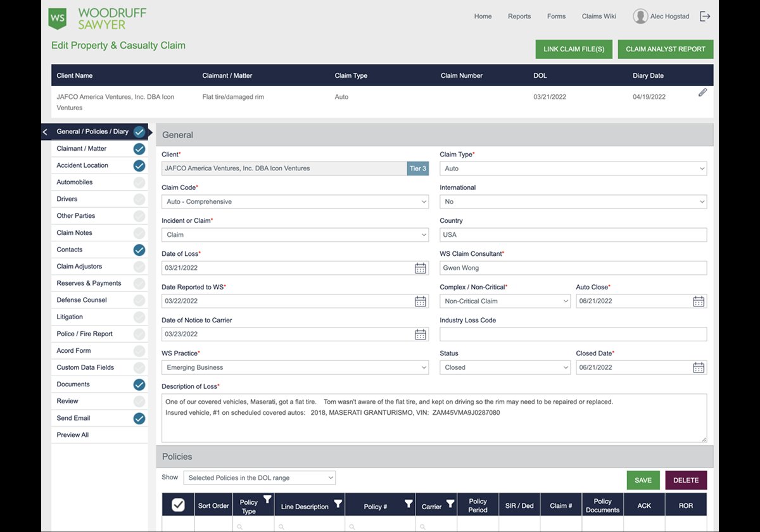
Task: Open Preview All in sidebar
Action: coord(99,434)
